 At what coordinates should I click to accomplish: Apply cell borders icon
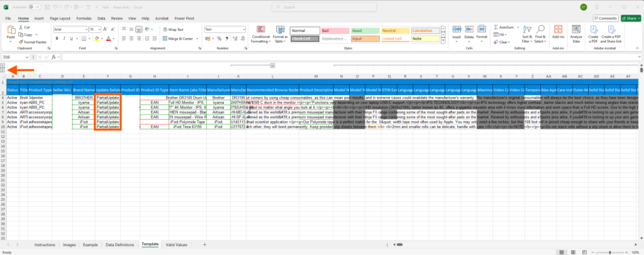tap(84, 38)
